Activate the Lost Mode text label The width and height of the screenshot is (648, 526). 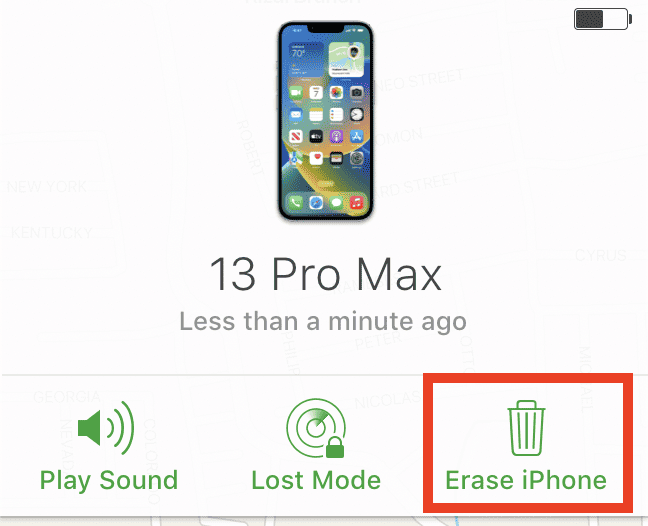[316, 481]
